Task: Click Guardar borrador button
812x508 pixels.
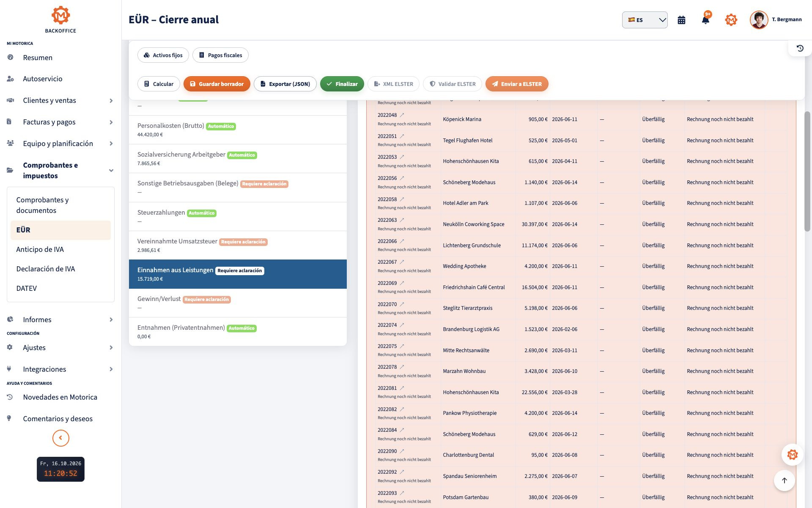Action: (x=217, y=84)
